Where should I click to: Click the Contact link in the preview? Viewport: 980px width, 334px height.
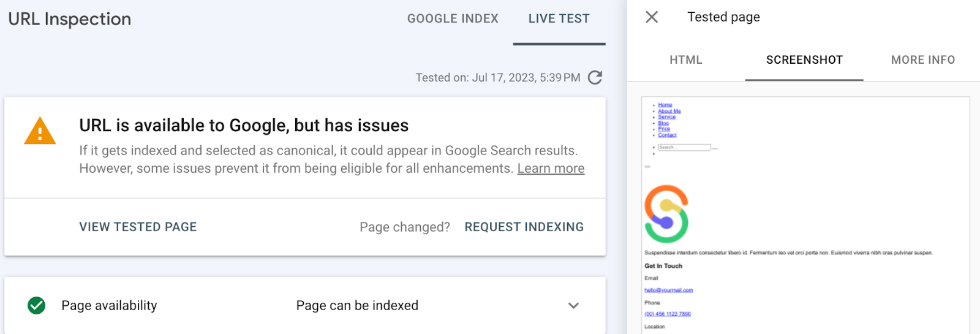[x=668, y=135]
